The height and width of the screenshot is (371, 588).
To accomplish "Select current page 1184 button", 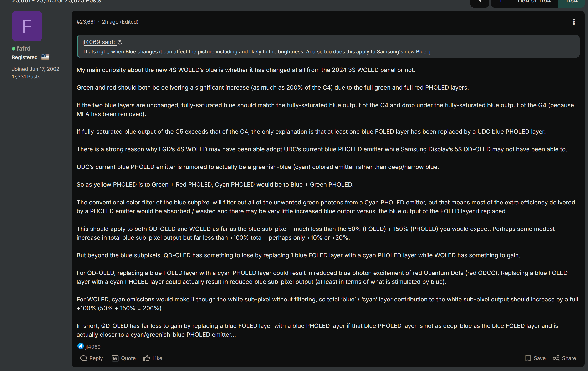I will (x=571, y=2).
